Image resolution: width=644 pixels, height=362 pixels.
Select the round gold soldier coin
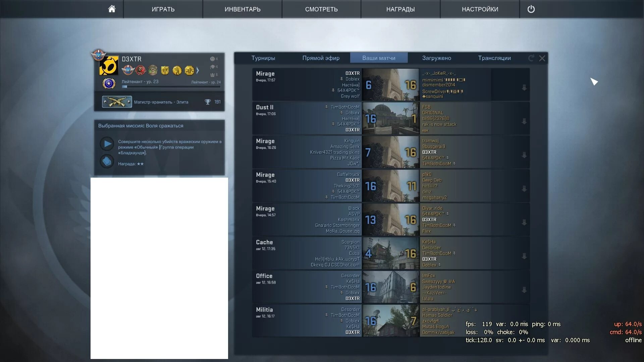click(x=177, y=70)
